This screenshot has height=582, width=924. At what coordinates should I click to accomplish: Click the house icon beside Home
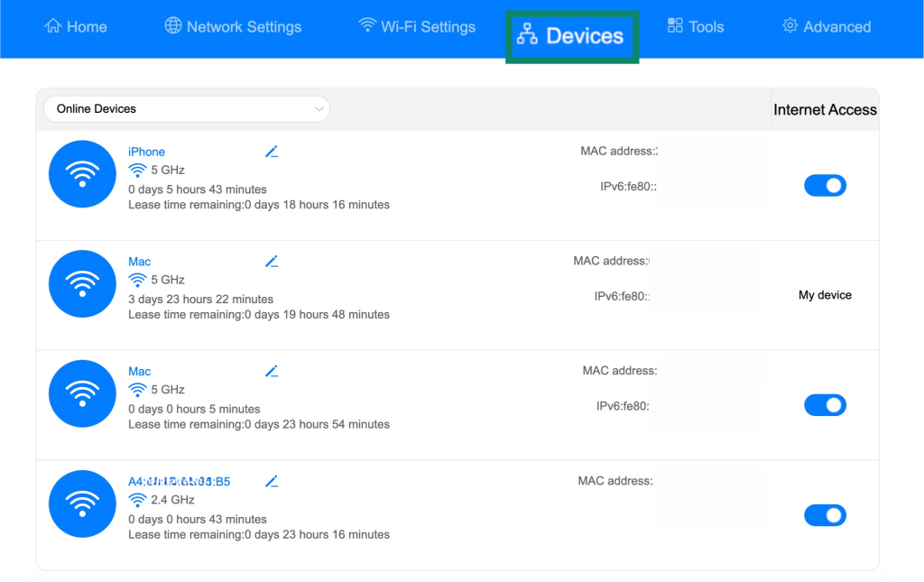(53, 26)
